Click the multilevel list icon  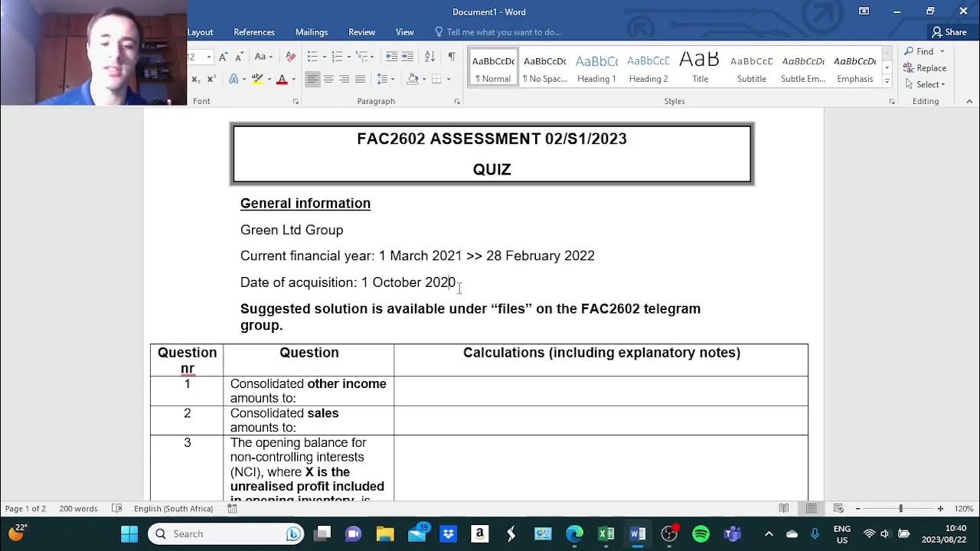(361, 57)
